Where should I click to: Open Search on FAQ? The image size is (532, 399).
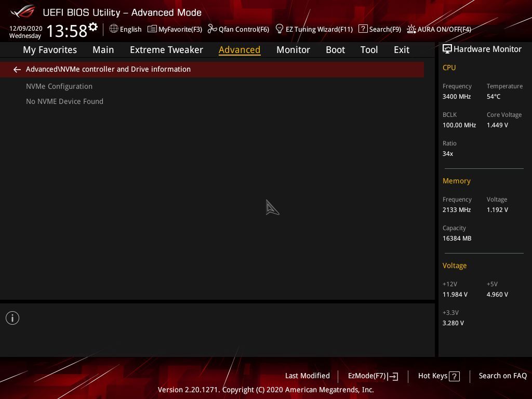[503, 376]
